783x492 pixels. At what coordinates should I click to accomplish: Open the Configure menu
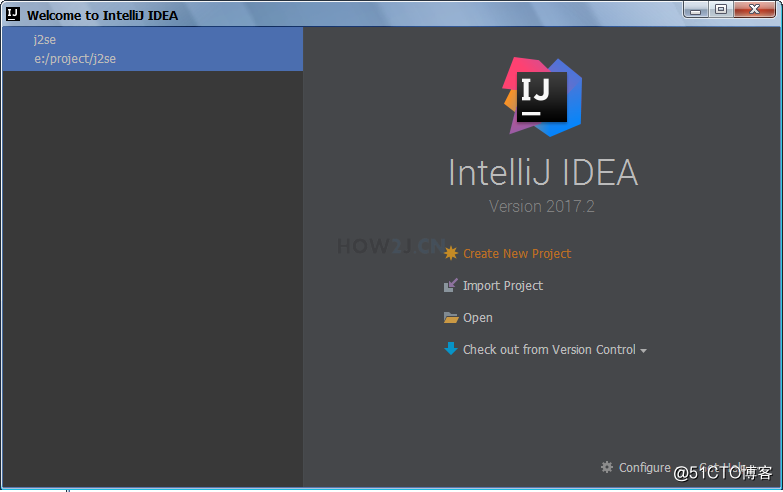(644, 468)
